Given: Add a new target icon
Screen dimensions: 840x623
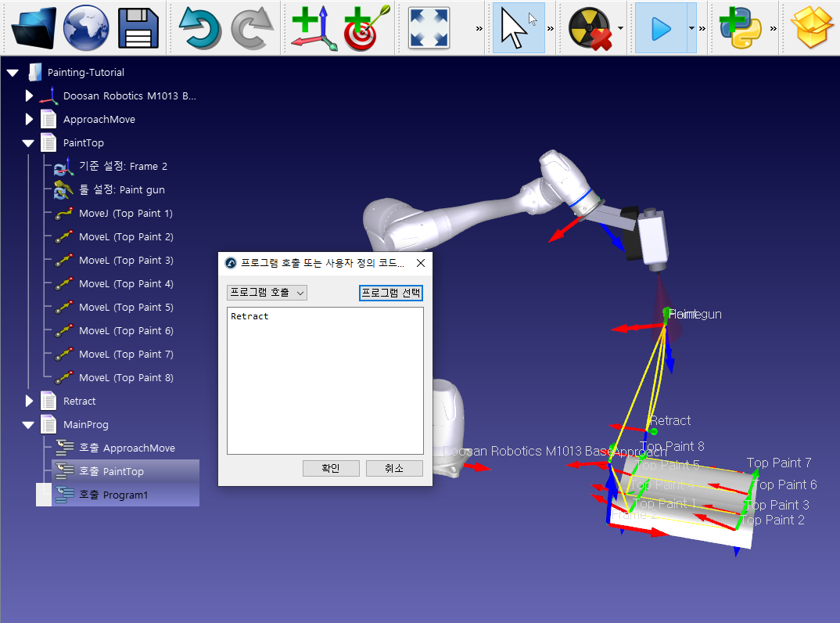Looking at the screenshot, I should 364,28.
